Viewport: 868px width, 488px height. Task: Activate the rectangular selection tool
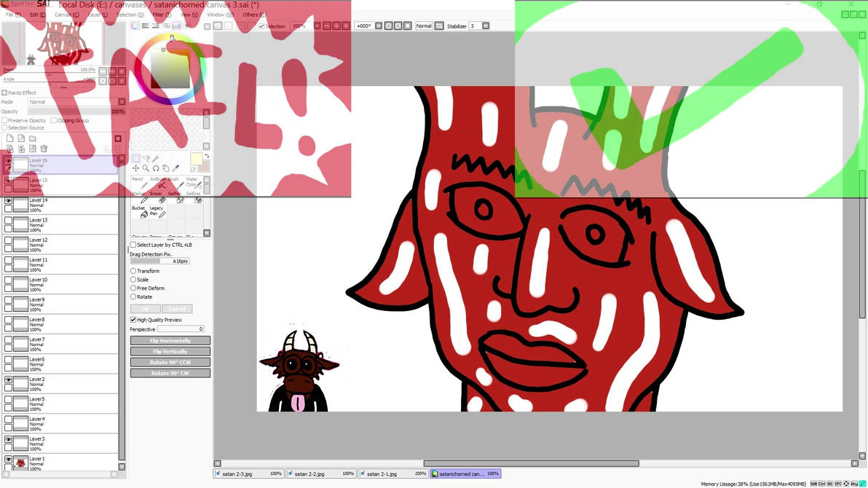(136, 159)
